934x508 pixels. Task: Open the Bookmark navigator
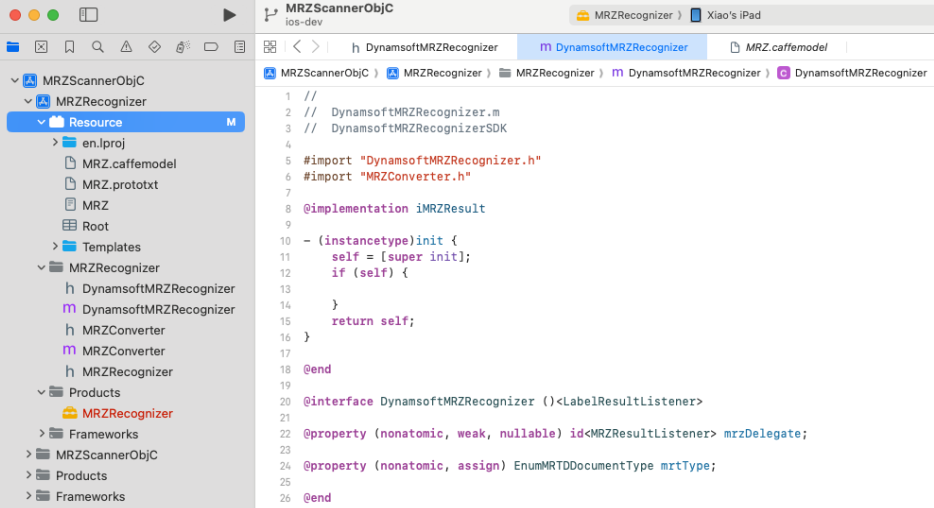(69, 47)
